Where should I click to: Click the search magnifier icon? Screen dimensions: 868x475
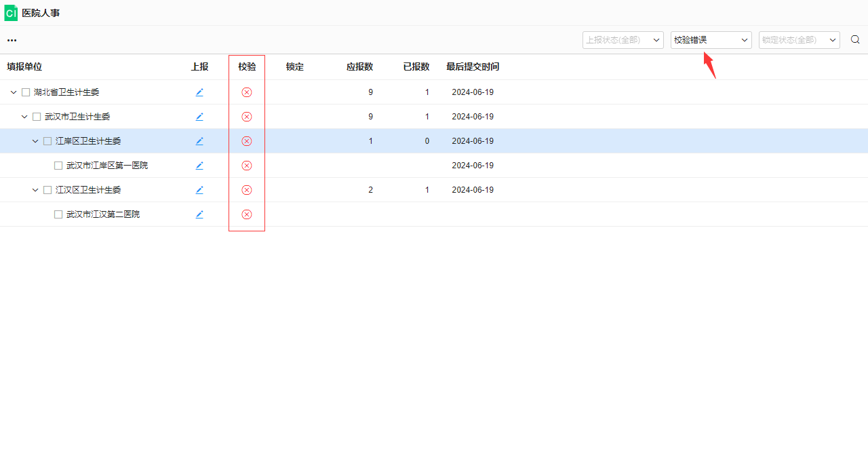point(855,40)
